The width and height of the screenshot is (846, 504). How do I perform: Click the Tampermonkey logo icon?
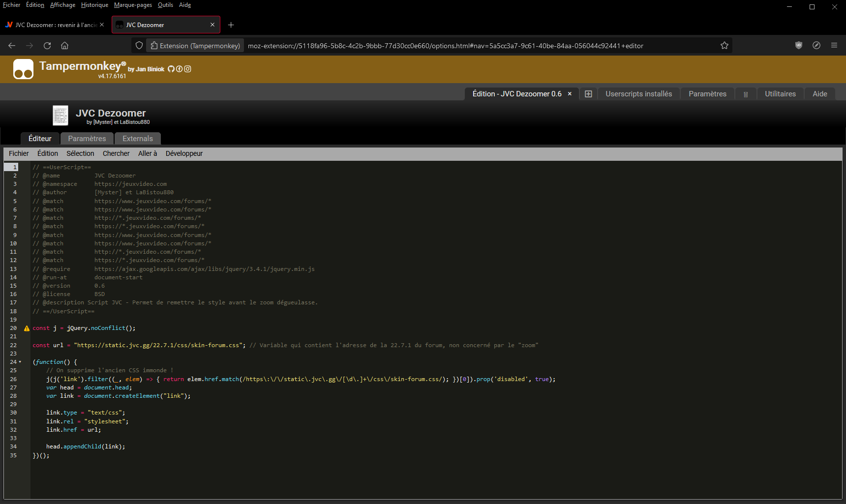point(23,69)
